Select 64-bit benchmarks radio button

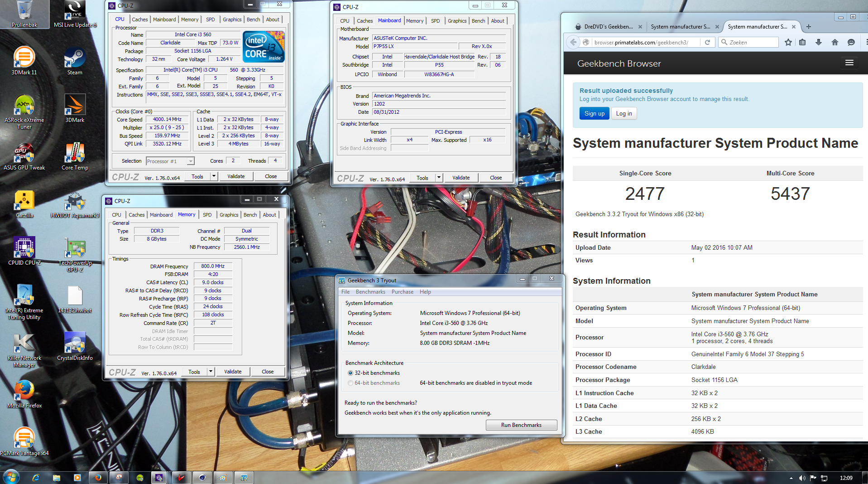click(350, 383)
